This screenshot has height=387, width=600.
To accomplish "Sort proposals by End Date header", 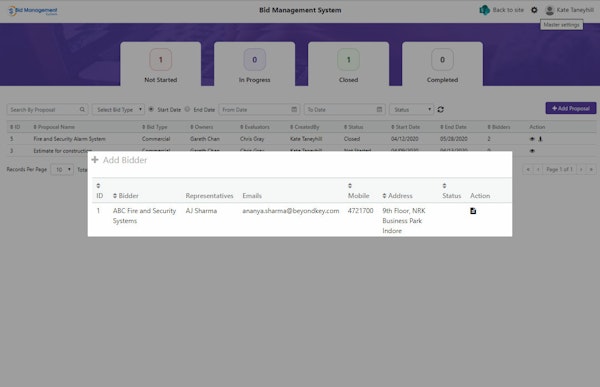I will point(453,127).
